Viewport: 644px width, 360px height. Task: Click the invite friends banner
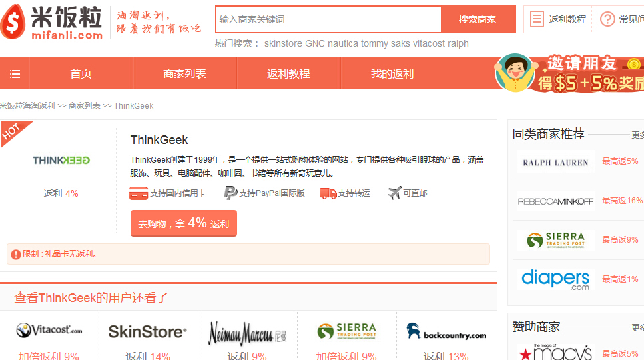coord(569,73)
